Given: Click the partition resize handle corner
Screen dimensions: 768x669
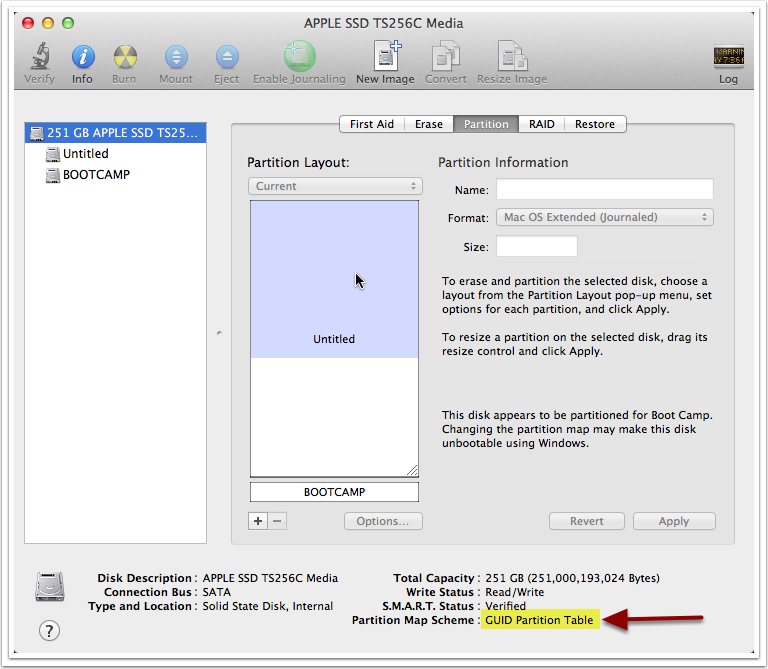Looking at the screenshot, I should tap(412, 470).
